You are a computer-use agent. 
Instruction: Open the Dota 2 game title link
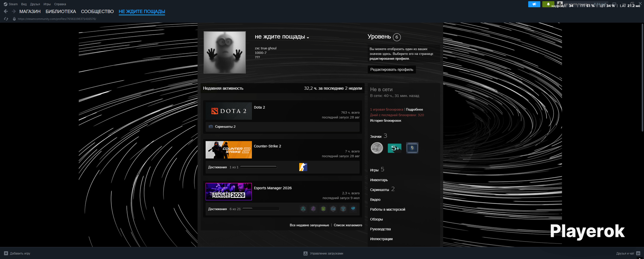point(259,107)
